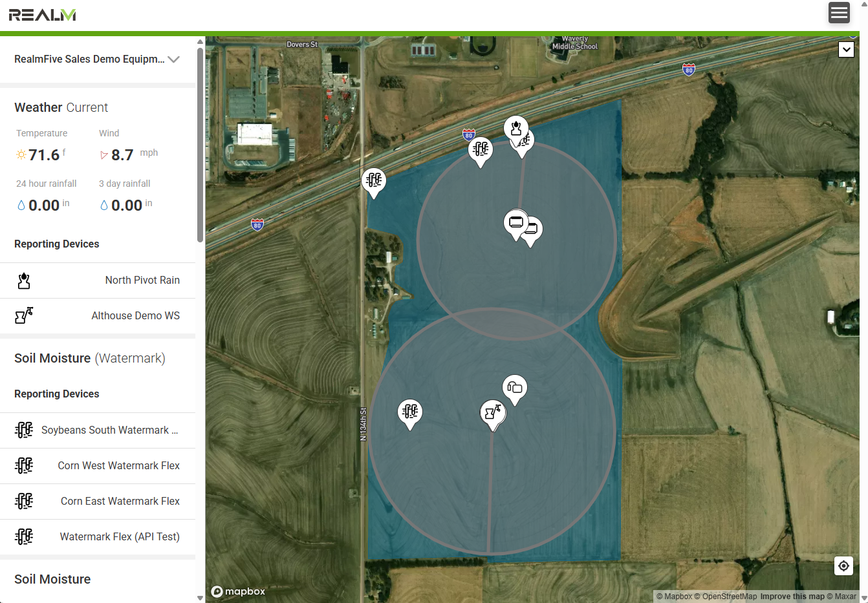Select the North Pivot Rain reporting device row

tap(98, 280)
